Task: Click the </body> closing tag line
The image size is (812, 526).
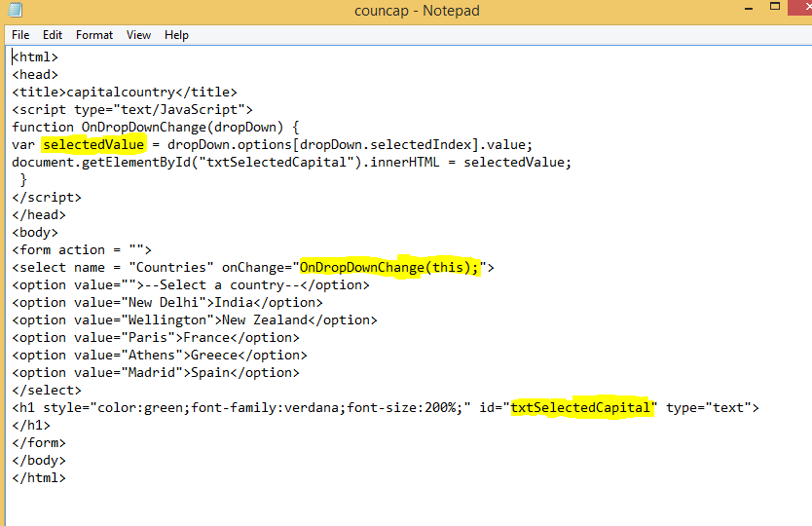Action: coord(39,461)
